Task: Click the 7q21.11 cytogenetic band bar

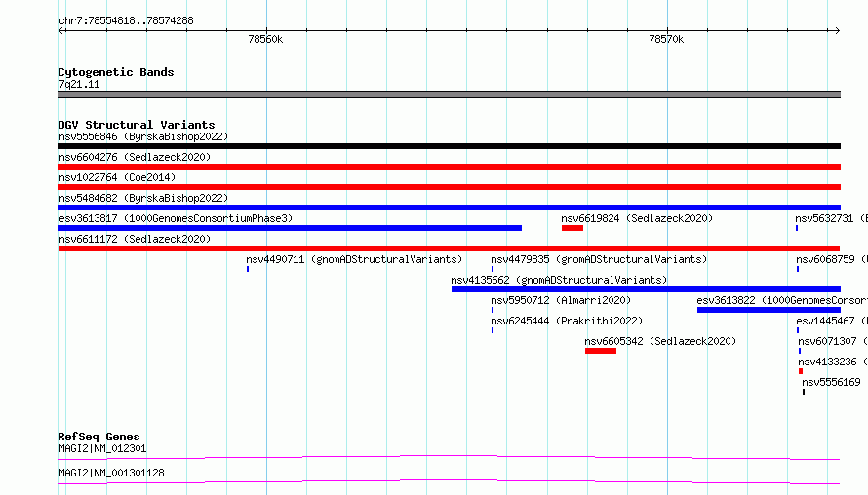Action: coord(449,95)
